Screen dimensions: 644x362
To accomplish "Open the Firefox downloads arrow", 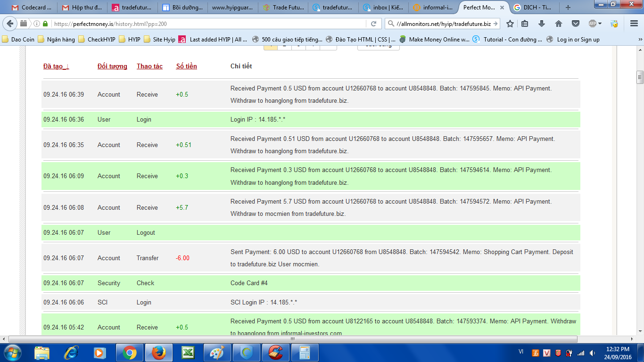I will (542, 24).
